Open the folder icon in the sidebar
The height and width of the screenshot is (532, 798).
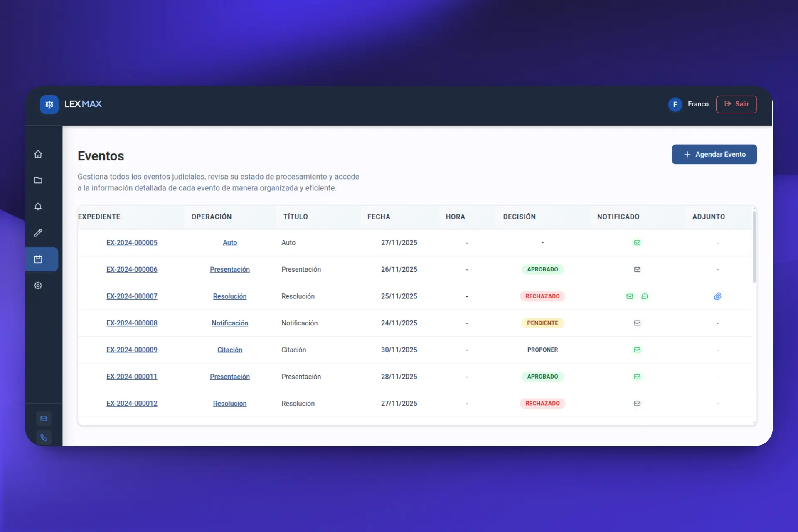pyautogui.click(x=38, y=180)
